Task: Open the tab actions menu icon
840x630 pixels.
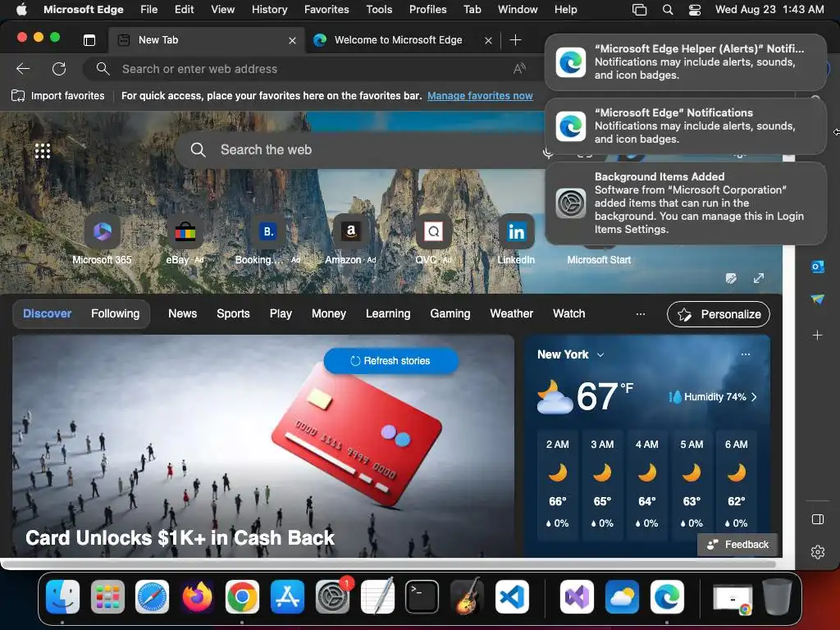Action: (x=89, y=40)
